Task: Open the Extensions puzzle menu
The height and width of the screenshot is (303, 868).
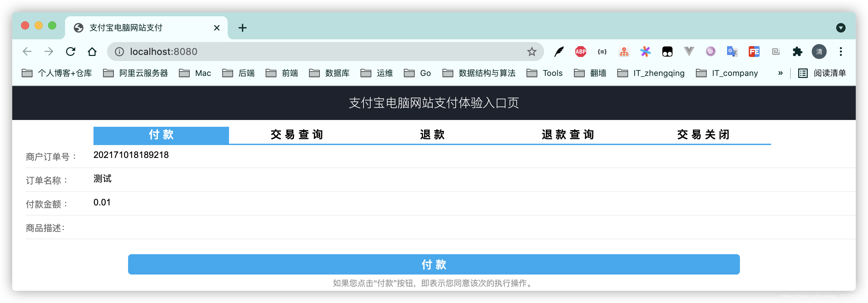Action: click(x=798, y=52)
